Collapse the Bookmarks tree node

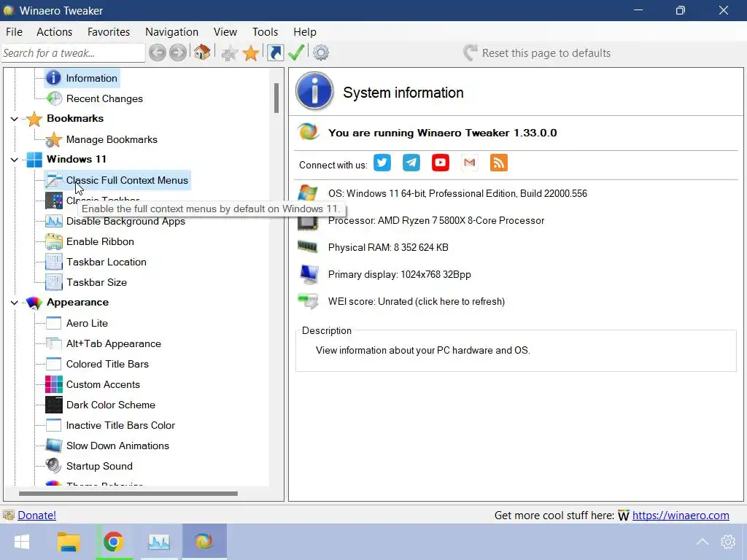pyautogui.click(x=15, y=119)
